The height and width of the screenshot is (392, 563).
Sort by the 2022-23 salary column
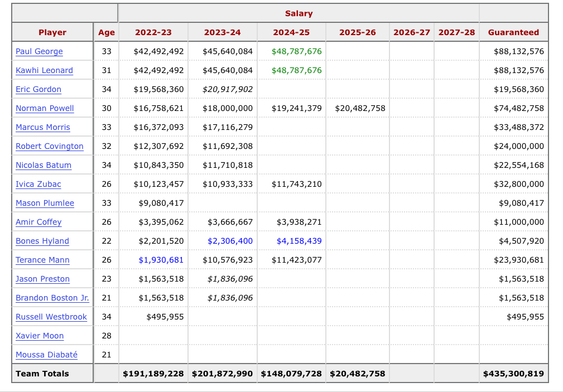coord(153,32)
